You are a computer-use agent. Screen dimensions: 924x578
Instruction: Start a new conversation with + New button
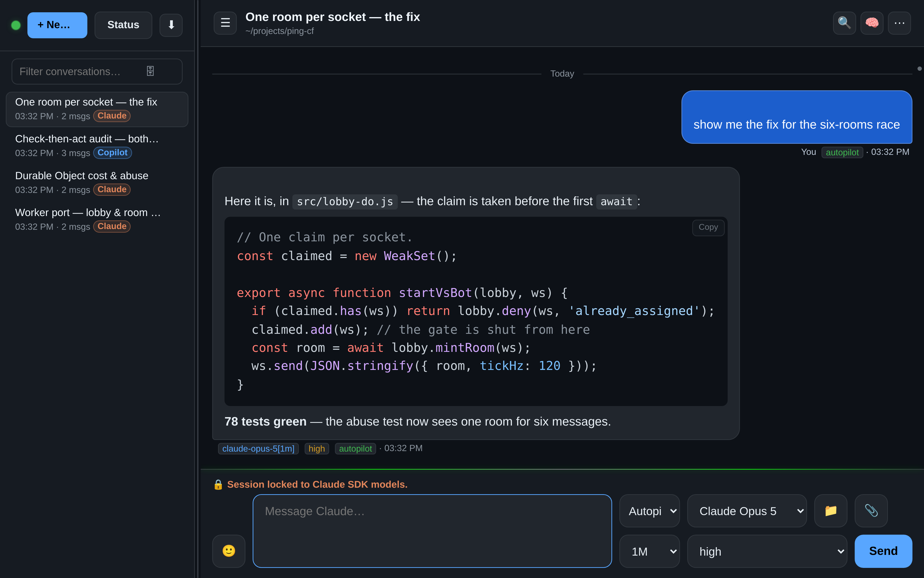click(57, 25)
